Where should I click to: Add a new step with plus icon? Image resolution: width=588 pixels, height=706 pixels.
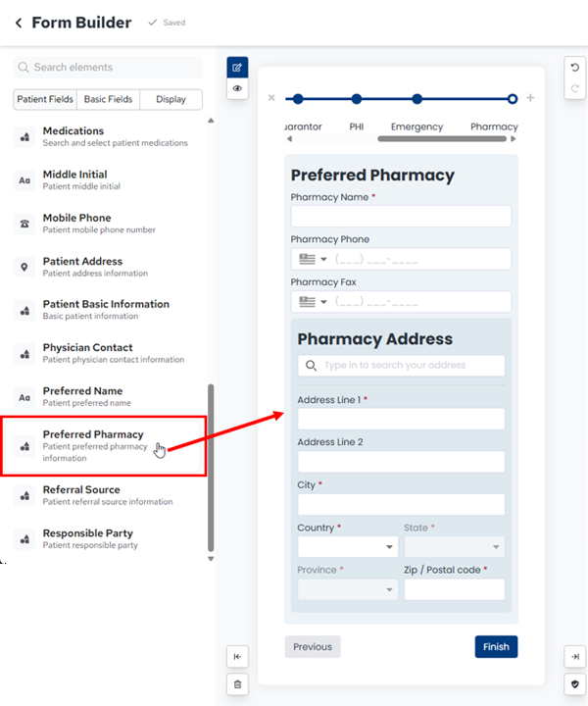tap(530, 98)
